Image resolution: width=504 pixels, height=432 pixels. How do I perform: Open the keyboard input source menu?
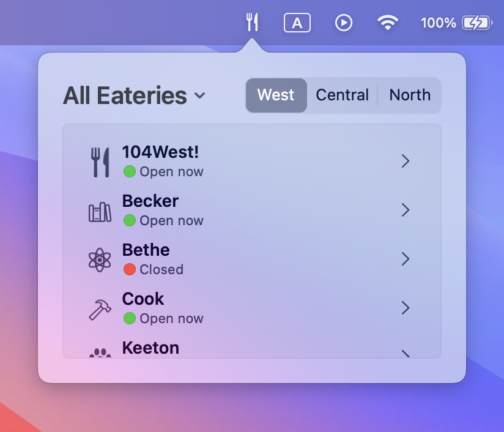pyautogui.click(x=297, y=23)
